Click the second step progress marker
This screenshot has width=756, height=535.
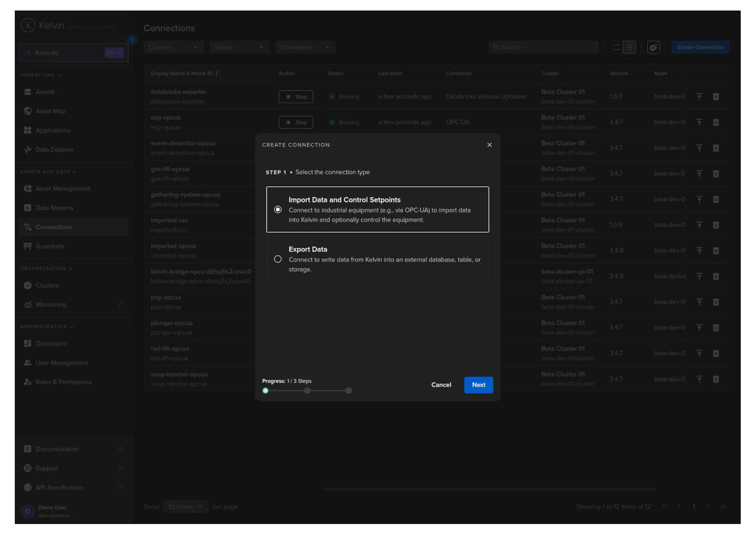[x=307, y=391]
